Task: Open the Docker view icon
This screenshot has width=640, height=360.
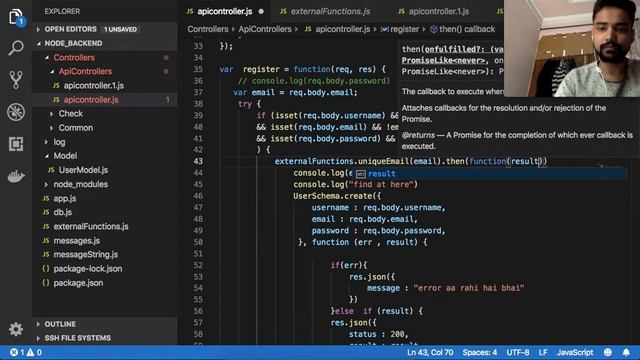Action: point(16,176)
